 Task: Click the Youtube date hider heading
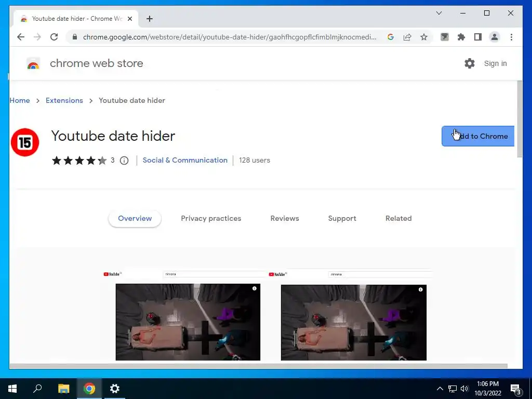pyautogui.click(x=113, y=136)
